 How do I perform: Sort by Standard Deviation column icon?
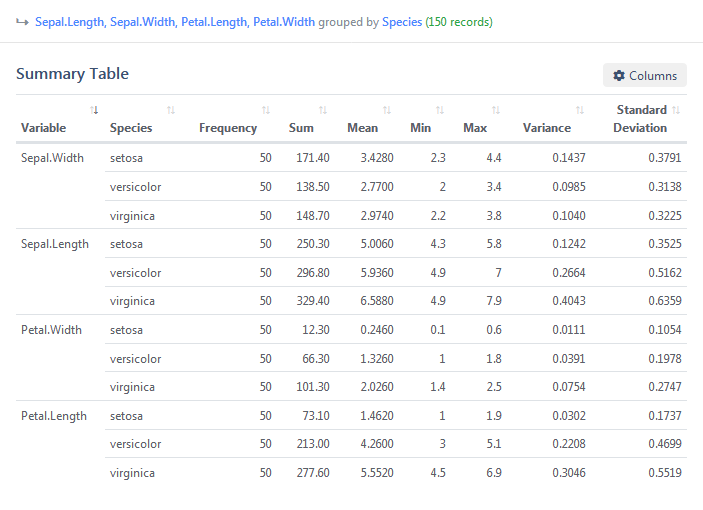[676, 110]
